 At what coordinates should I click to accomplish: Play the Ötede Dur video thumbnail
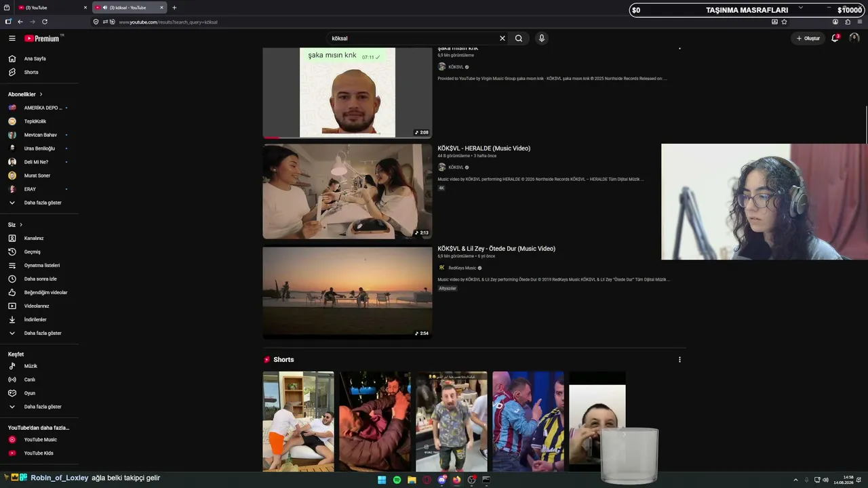(347, 292)
